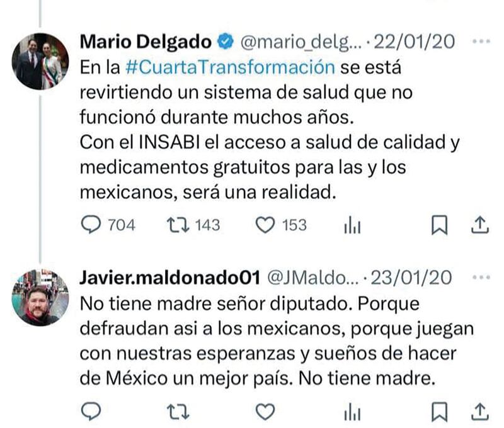The width and height of the screenshot is (504, 428).
Task: Retweet Mario Delgado's INSABI tweet
Action: 178,225
